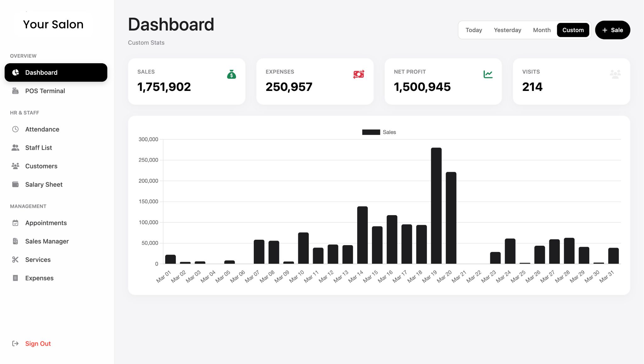This screenshot has width=644, height=364.
Task: Click the green money bag icon on Sales card
Action: pyautogui.click(x=232, y=74)
